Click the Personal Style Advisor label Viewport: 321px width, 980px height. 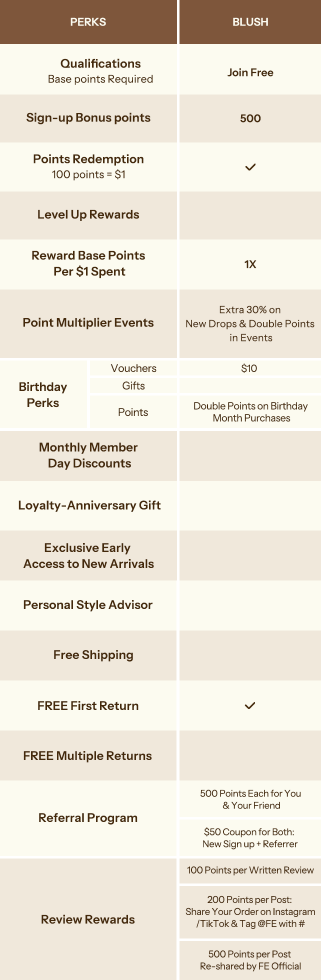click(88, 605)
